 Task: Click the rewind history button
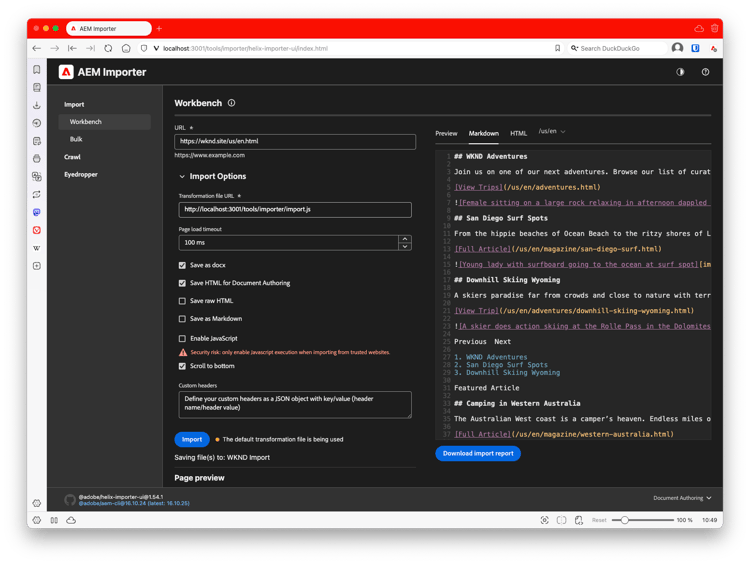tap(72, 48)
